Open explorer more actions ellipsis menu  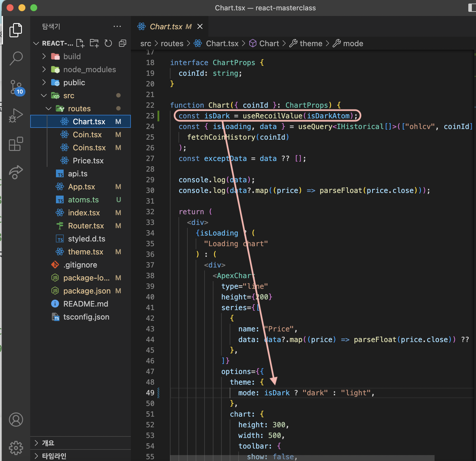tap(117, 27)
